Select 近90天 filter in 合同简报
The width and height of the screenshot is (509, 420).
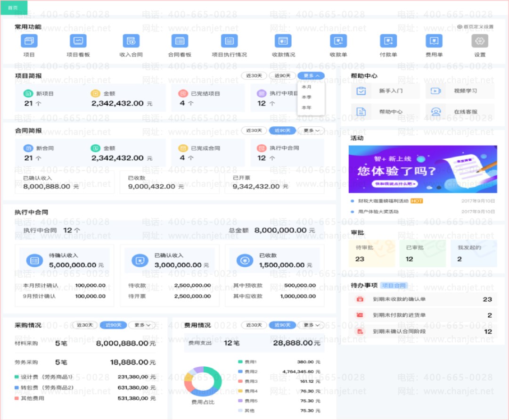coord(282,131)
